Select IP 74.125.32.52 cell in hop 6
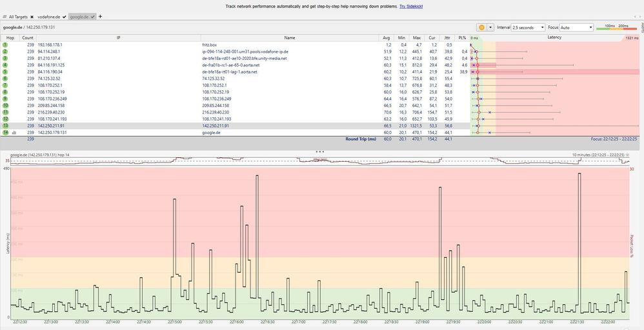The image size is (644, 330). tap(49, 79)
